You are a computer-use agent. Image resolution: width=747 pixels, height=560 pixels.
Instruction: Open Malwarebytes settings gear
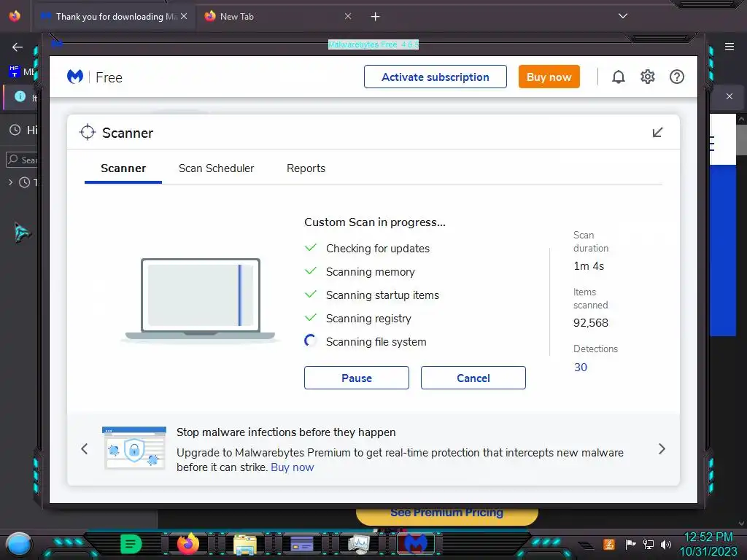(x=648, y=77)
